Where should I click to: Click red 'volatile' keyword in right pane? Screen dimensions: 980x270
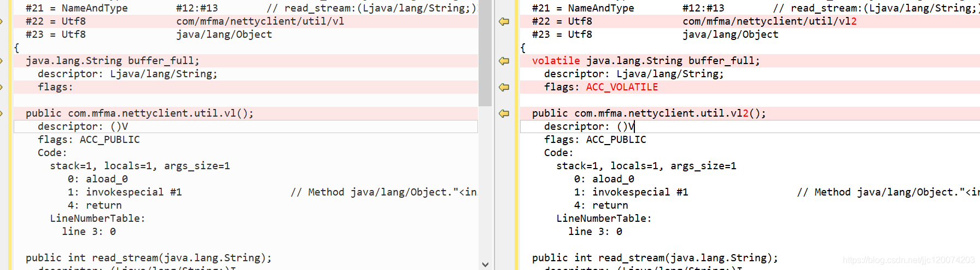click(x=556, y=61)
